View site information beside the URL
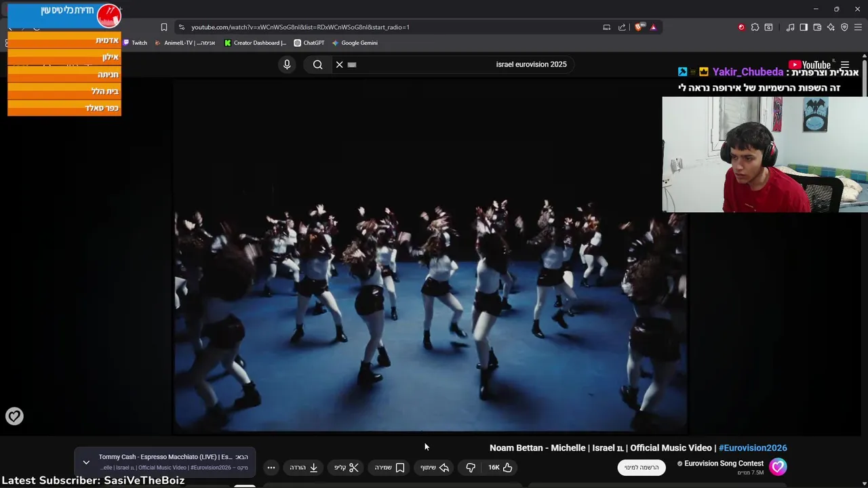The image size is (868, 488). pyautogui.click(x=181, y=27)
